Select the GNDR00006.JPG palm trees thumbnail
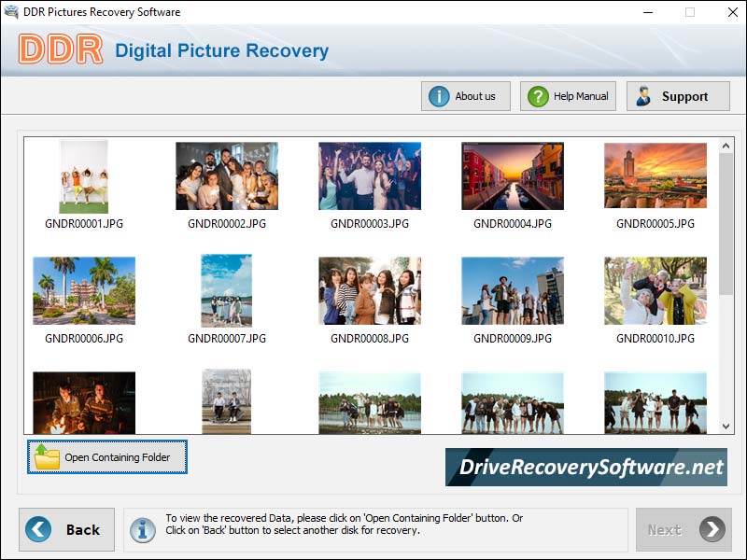Screen dimensions: 747x560 (84, 290)
